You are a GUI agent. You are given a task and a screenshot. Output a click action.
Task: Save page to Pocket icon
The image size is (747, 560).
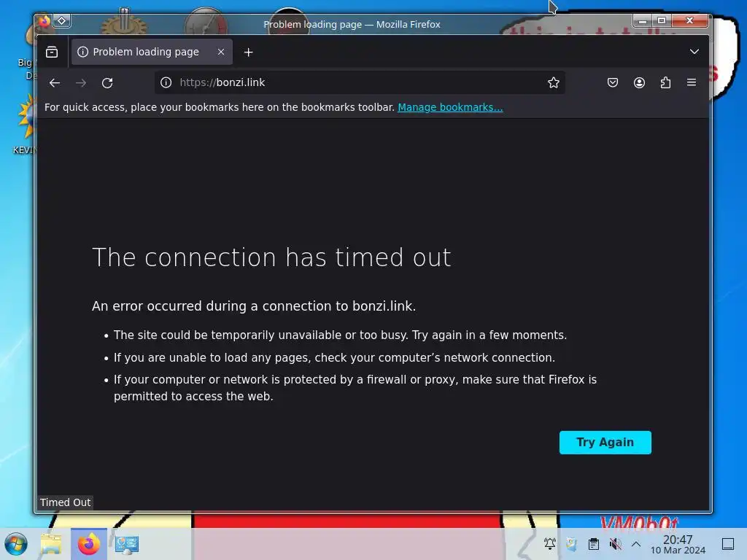coord(613,82)
